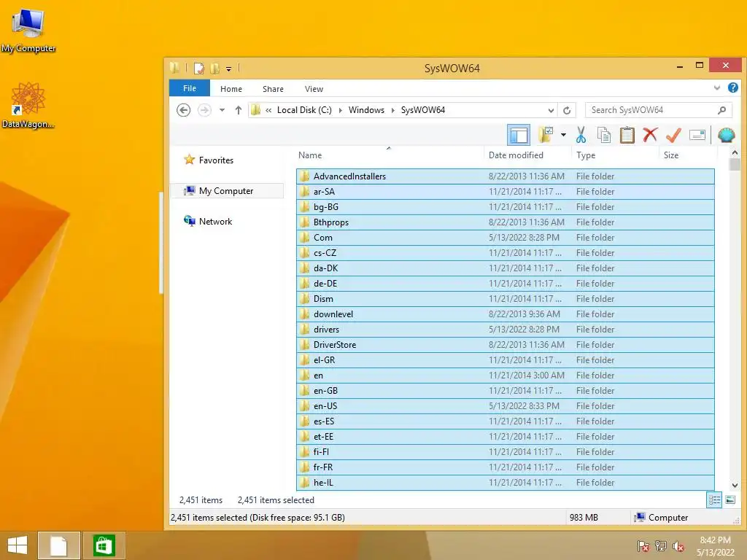Expand the address bar history dropdown
Screen dimensions: 747x560
[x=551, y=111]
